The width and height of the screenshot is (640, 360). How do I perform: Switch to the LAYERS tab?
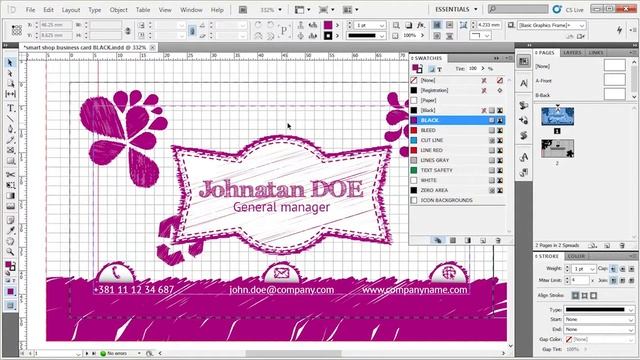[x=572, y=53]
